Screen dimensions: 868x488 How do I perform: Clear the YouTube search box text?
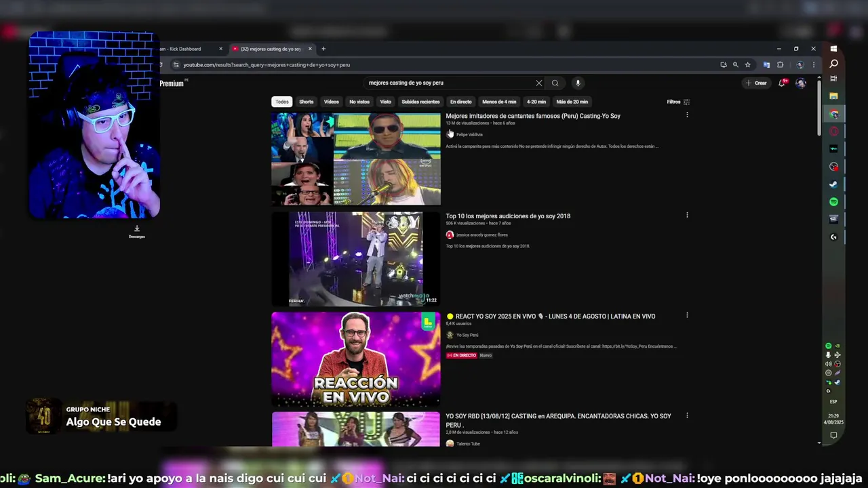(539, 83)
